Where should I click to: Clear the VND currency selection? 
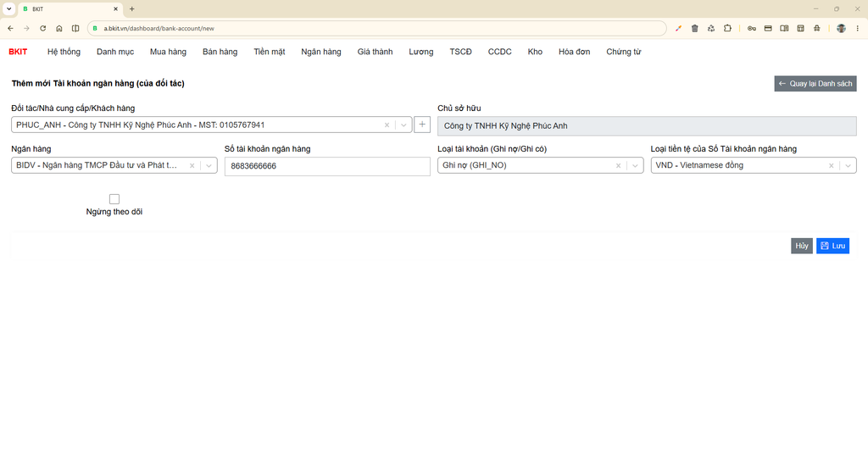click(x=832, y=165)
